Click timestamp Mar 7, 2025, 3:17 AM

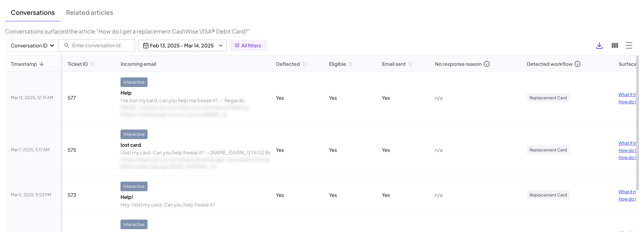click(x=30, y=150)
